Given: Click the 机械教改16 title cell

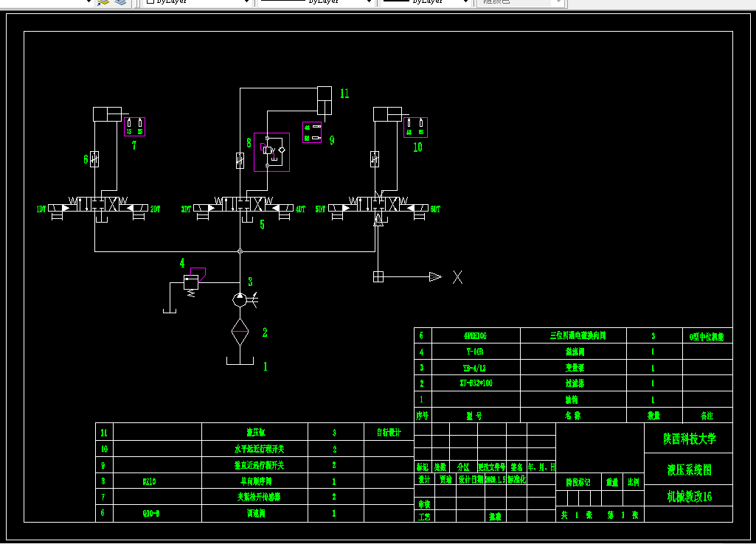Looking at the screenshot, I should click(688, 496).
